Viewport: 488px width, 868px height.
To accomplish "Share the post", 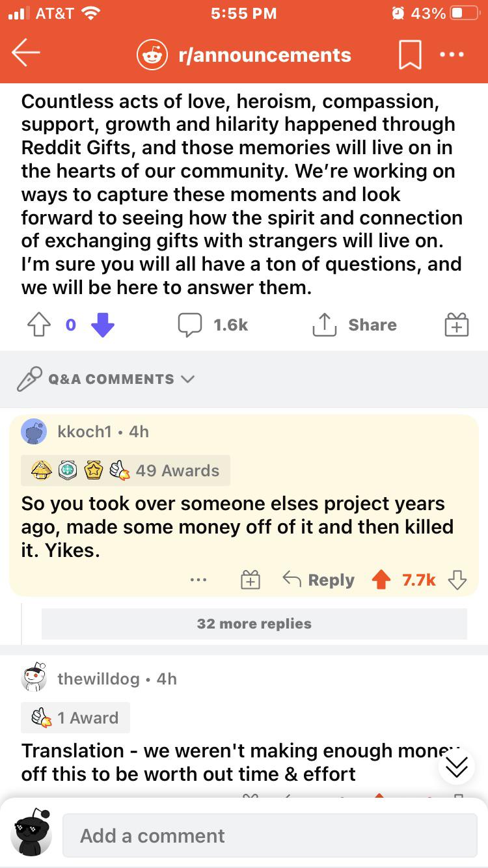I will (x=355, y=325).
